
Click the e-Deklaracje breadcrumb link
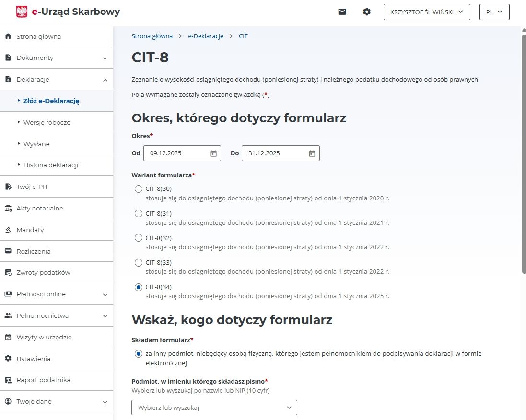pyautogui.click(x=206, y=36)
